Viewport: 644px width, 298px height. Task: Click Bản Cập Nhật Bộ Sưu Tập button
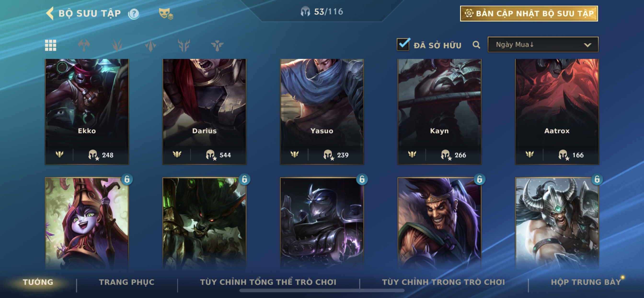529,13
